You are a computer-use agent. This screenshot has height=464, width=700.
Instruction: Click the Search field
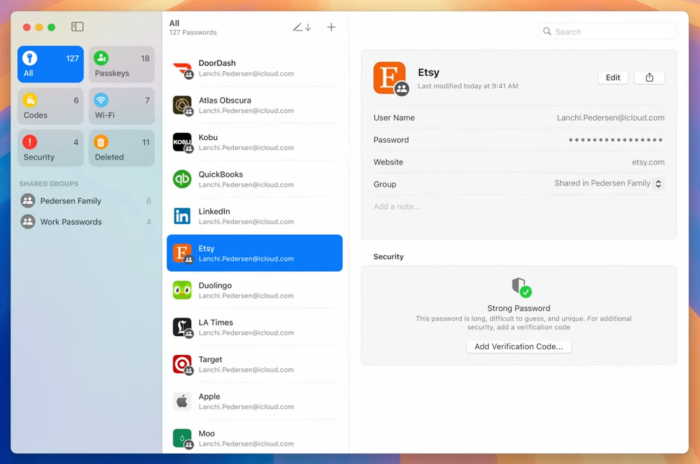click(608, 32)
